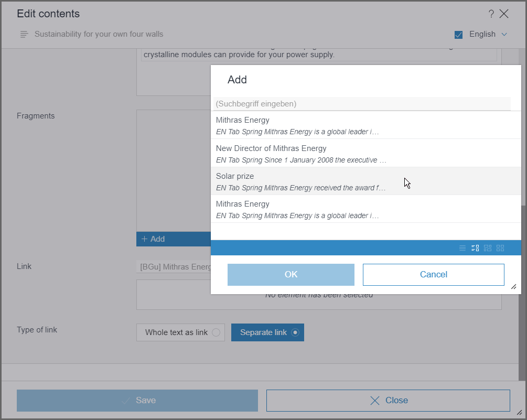Click the + Add fragments button
Image resolution: width=527 pixels, height=420 pixels.
pos(174,239)
